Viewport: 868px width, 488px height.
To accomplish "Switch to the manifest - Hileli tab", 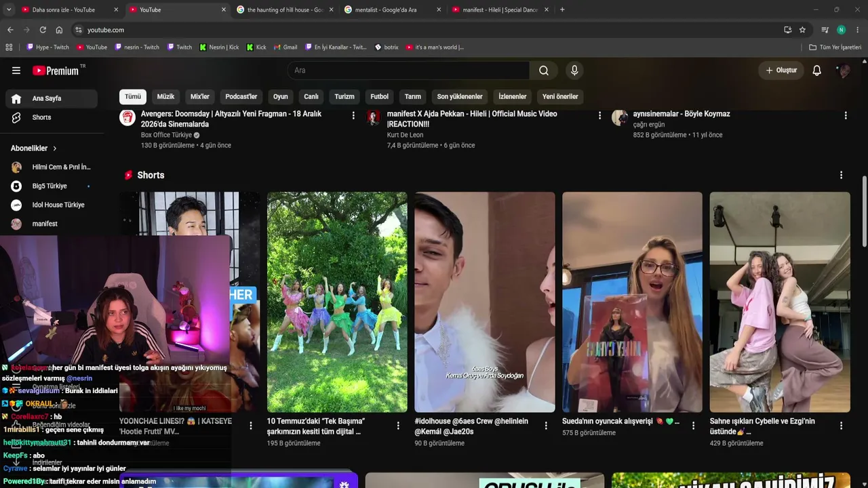I will point(499,9).
